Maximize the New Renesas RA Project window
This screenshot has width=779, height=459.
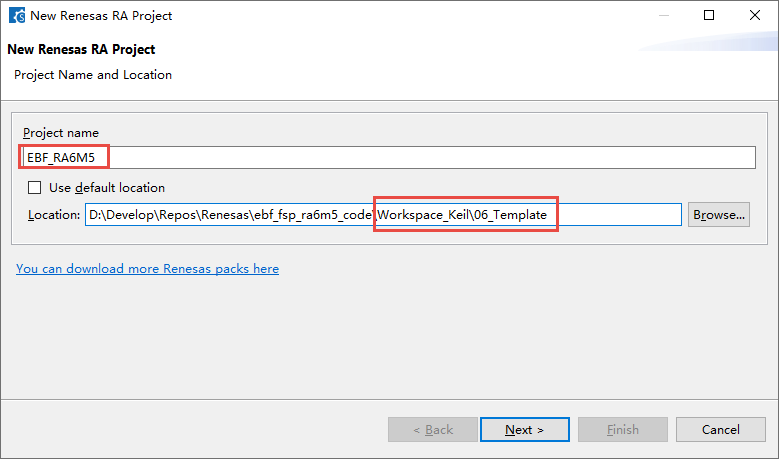(709, 15)
